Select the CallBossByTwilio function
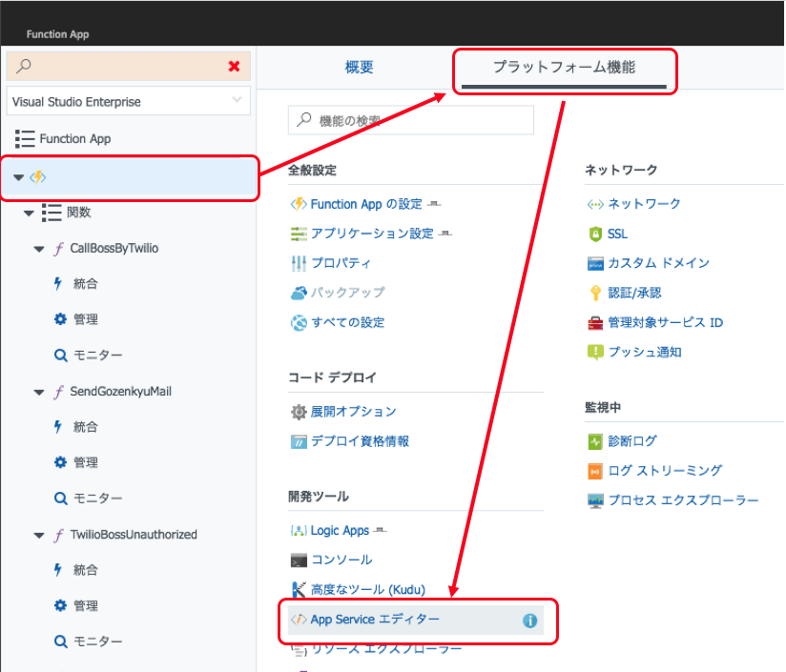 (x=114, y=249)
